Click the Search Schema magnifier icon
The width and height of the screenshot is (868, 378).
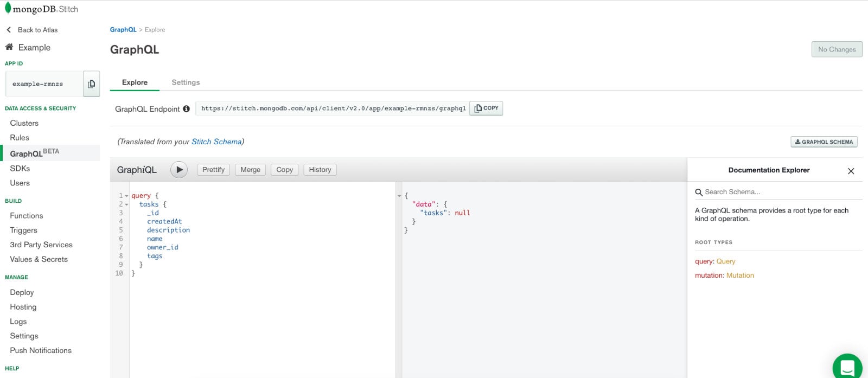tap(699, 192)
